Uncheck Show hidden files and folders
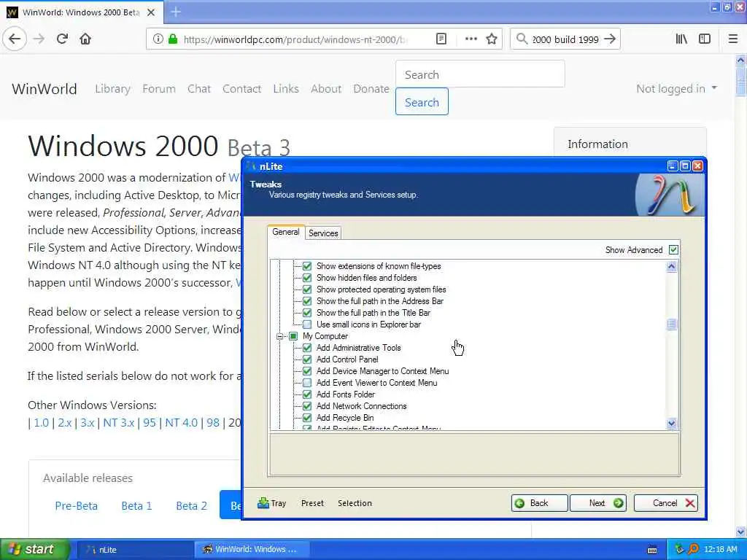Image resolution: width=747 pixels, height=560 pixels. (x=307, y=278)
